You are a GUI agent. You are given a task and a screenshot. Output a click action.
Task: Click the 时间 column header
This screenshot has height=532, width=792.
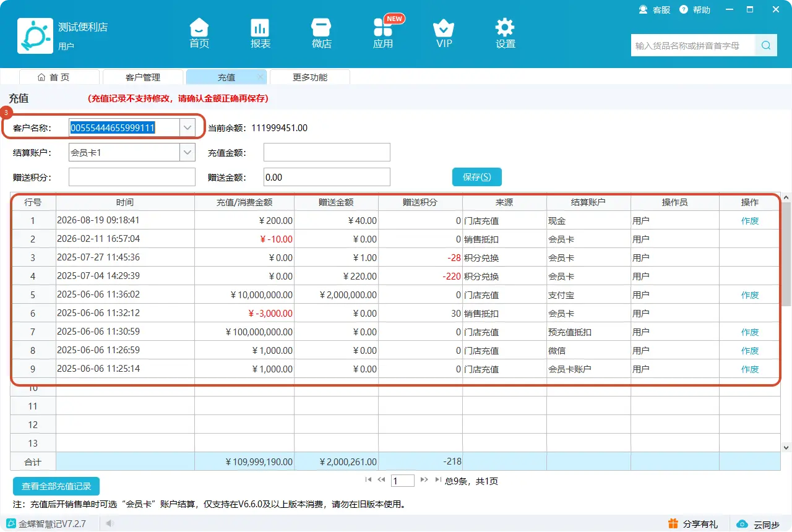125,202
